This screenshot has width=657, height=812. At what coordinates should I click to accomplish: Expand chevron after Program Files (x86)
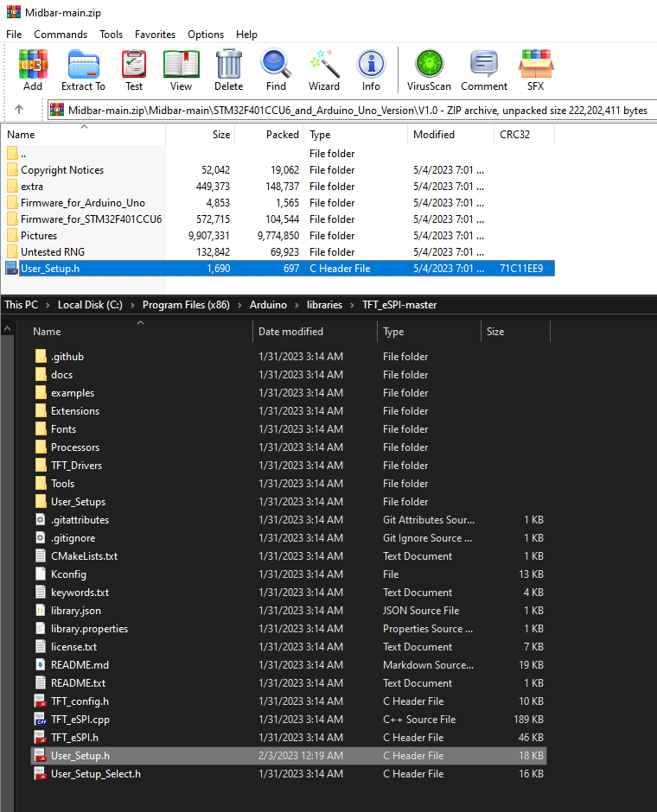pos(240,305)
